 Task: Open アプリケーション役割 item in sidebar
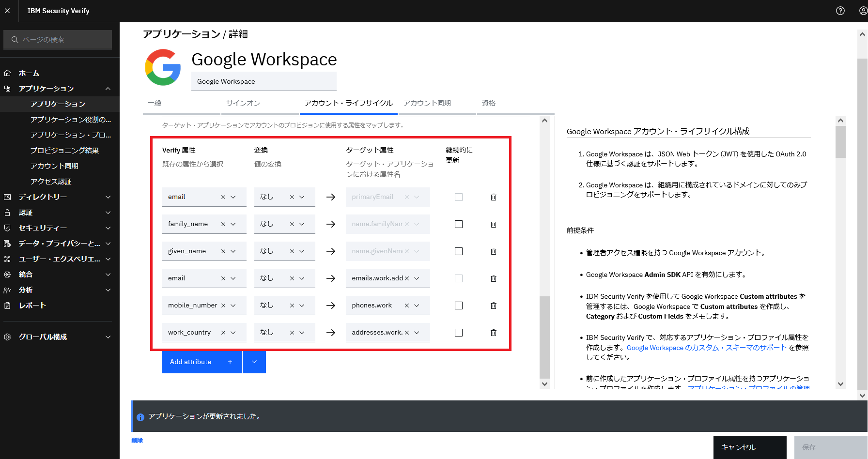[x=71, y=120]
